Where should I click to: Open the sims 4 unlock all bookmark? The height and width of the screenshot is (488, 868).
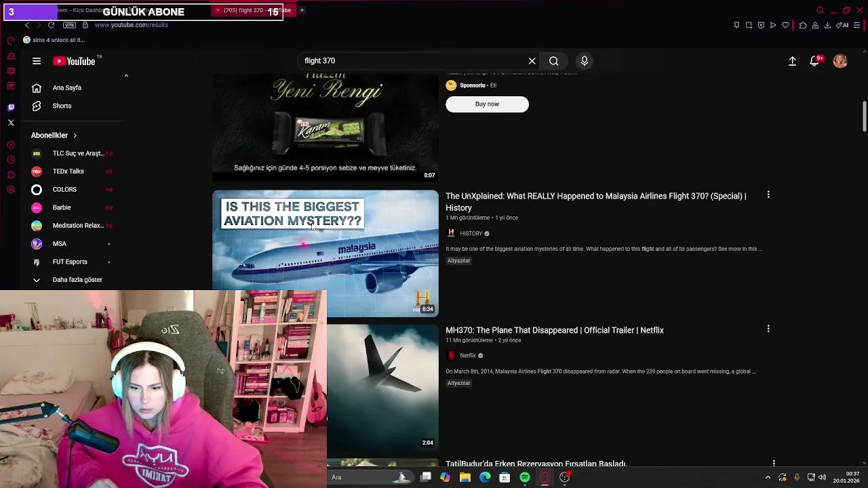(x=54, y=40)
